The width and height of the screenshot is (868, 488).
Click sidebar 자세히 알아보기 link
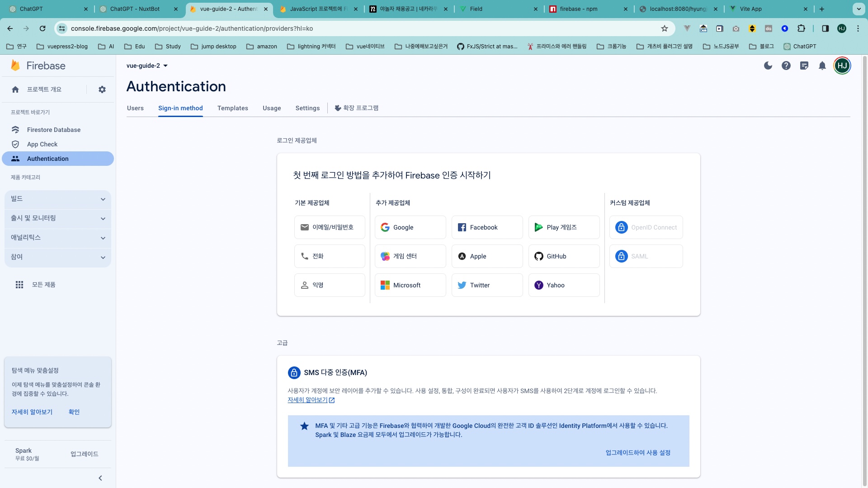pyautogui.click(x=32, y=412)
